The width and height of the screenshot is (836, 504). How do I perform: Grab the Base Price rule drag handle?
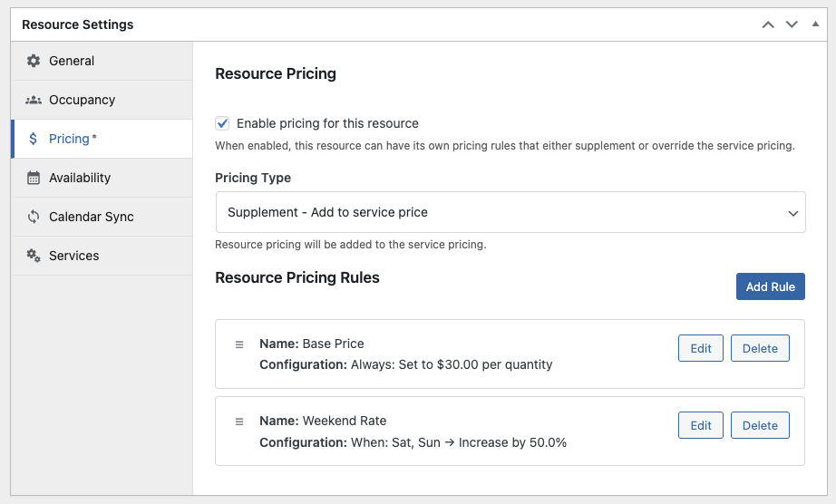[239, 344]
